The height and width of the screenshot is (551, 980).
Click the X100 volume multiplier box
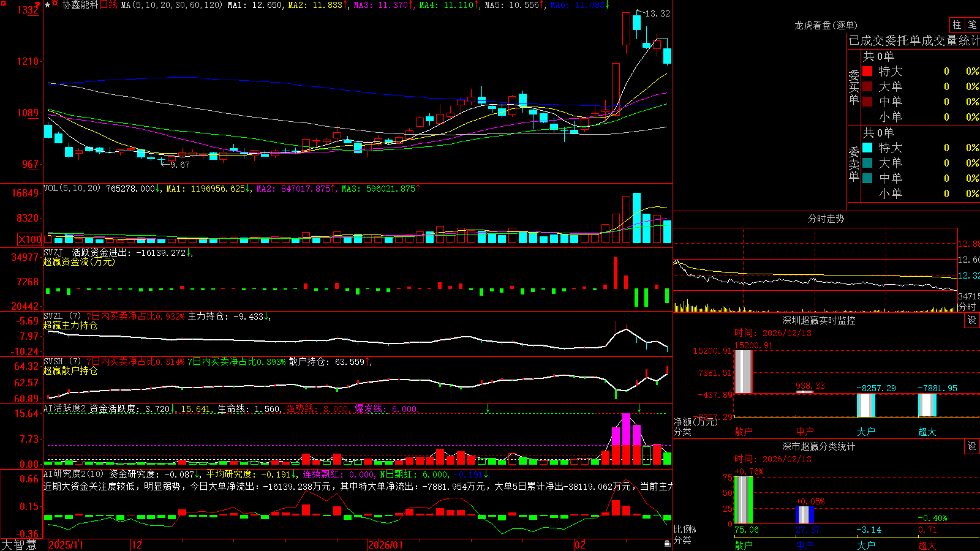click(30, 239)
